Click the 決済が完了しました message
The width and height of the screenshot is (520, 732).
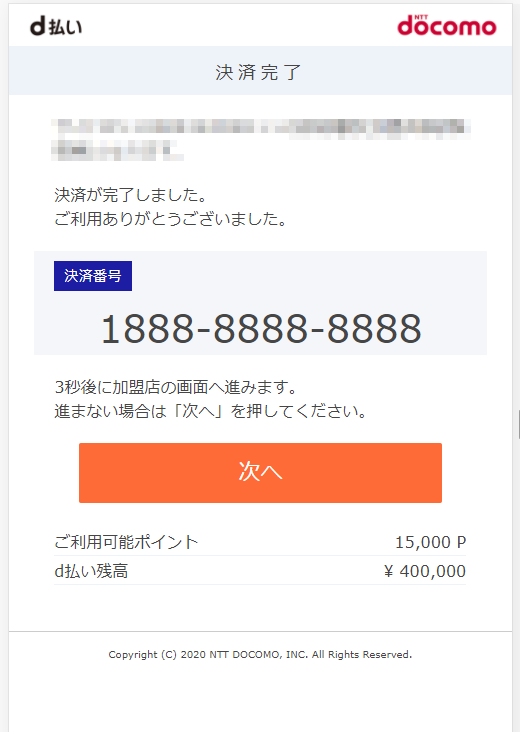(x=131, y=195)
